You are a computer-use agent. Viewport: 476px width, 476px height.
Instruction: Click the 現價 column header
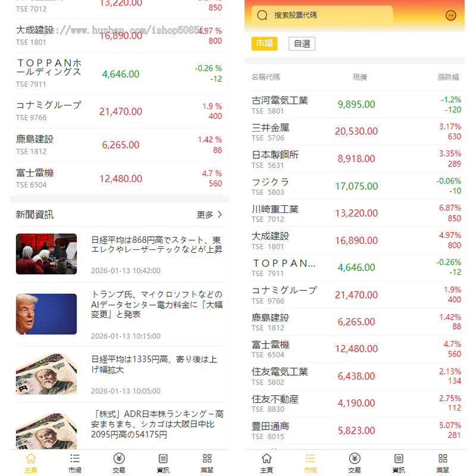click(360, 77)
